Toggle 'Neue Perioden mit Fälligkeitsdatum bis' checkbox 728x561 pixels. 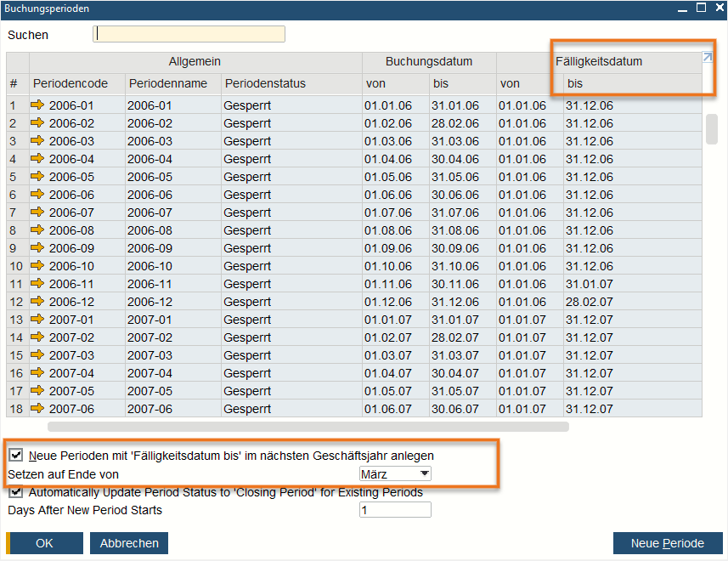click(x=16, y=456)
